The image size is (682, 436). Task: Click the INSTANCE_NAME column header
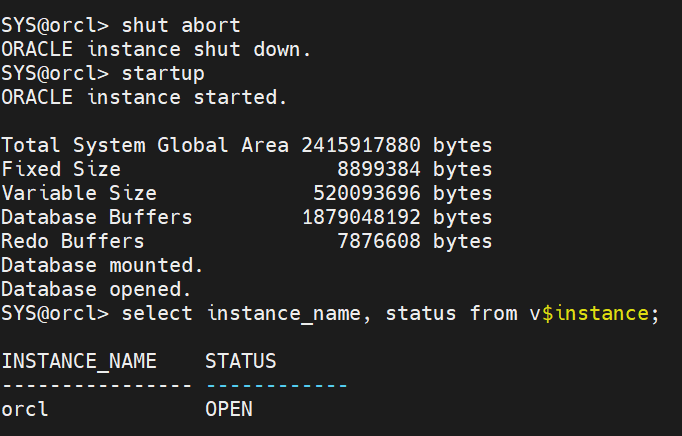pos(79,361)
